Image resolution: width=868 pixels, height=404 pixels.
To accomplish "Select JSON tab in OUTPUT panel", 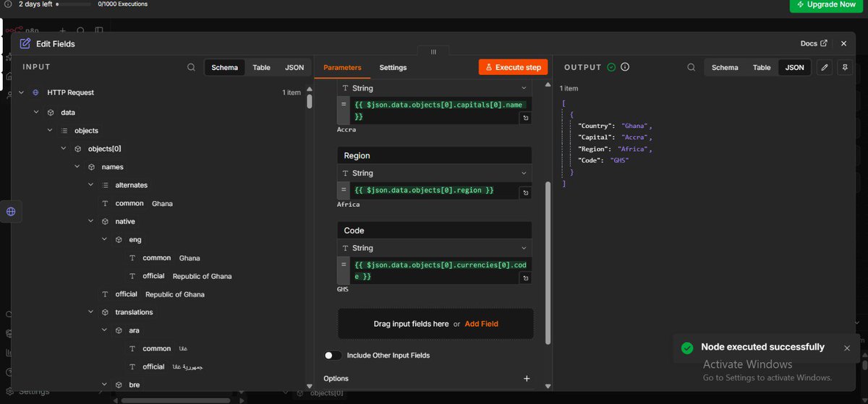I will tap(794, 67).
